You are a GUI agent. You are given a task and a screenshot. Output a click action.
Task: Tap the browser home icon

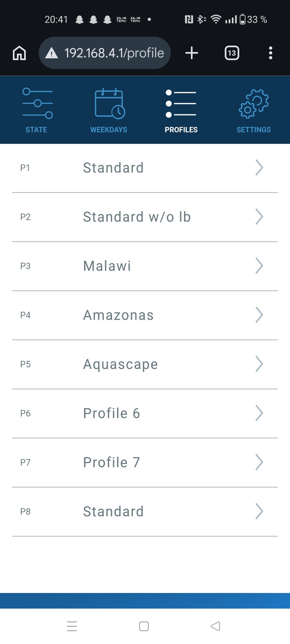click(19, 53)
